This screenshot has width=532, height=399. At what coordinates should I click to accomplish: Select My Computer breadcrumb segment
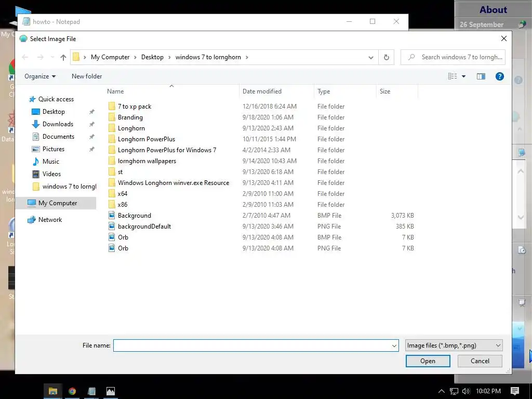tap(110, 57)
